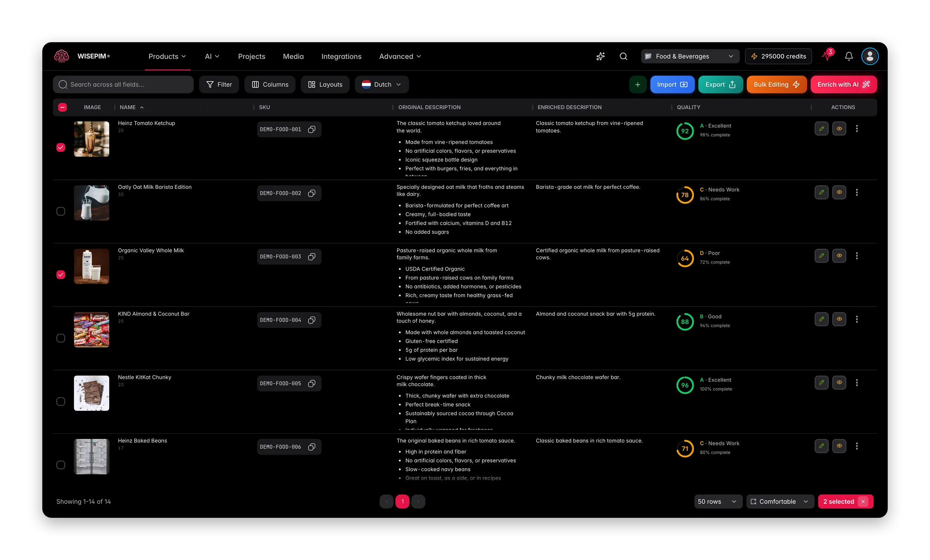Copy SKU DEMO-FOOD-004
Viewport: 930px width, 560px height.
coord(312,320)
